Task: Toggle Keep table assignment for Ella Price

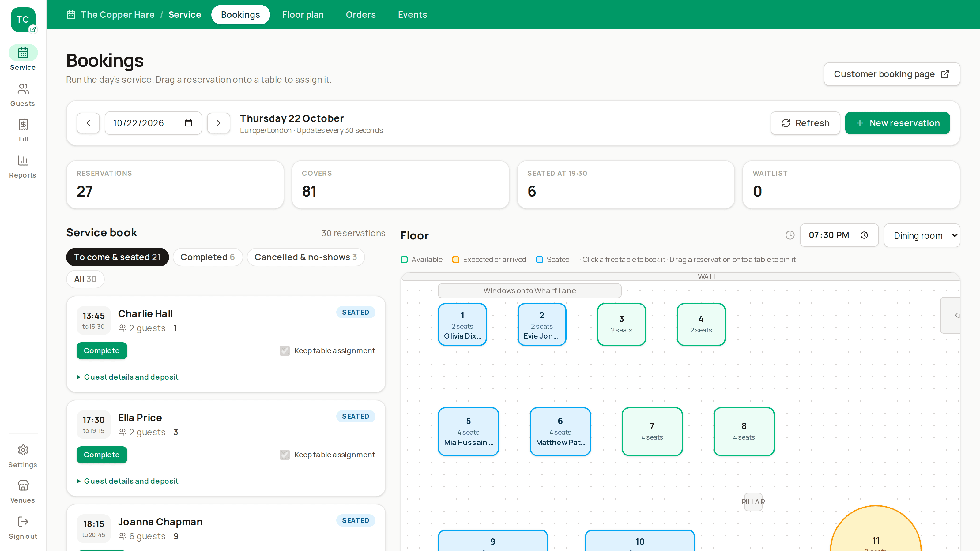Action: point(285,455)
